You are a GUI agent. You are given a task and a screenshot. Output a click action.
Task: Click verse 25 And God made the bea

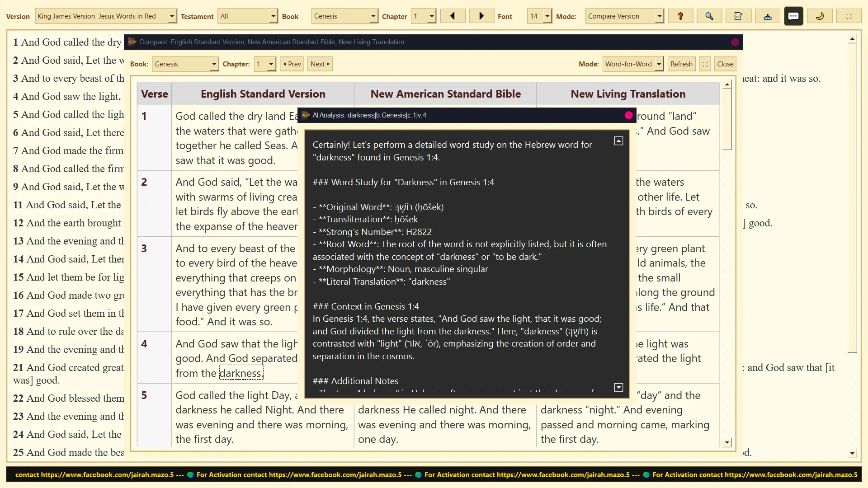[x=68, y=452]
